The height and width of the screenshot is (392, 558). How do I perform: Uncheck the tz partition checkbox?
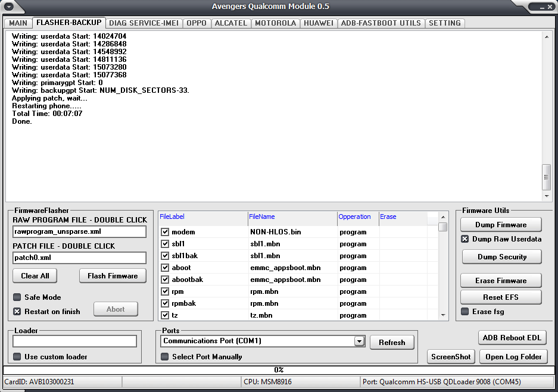click(x=165, y=315)
